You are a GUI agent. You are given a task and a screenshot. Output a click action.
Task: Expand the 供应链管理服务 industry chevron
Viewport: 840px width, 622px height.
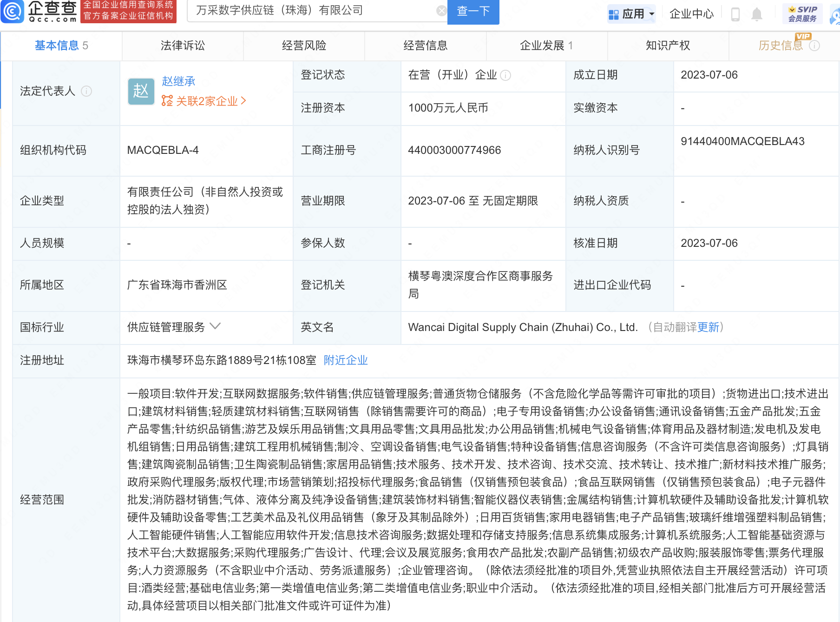(x=215, y=326)
